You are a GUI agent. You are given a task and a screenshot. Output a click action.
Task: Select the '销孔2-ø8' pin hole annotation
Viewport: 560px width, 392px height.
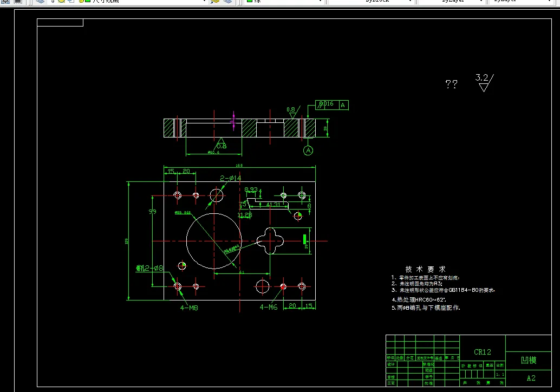149,268
